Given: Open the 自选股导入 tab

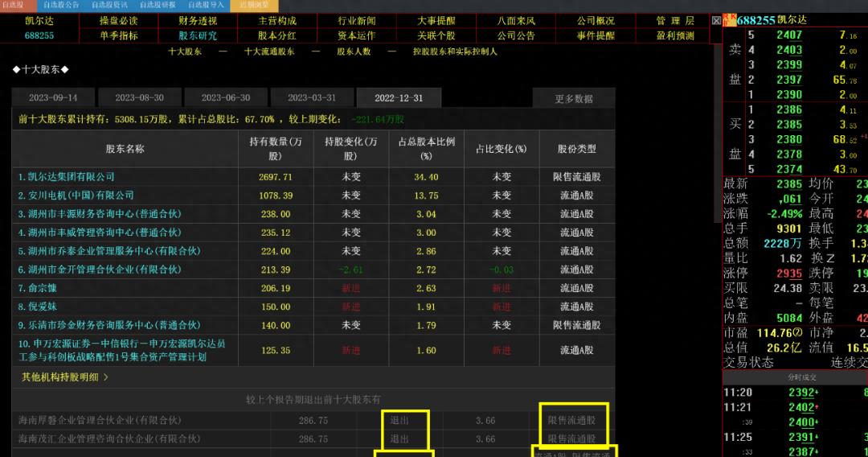Looking at the screenshot, I should (206, 5).
